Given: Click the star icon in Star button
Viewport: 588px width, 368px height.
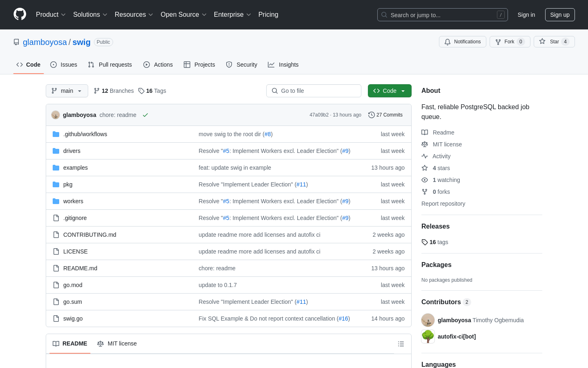Looking at the screenshot, I should pos(542,41).
